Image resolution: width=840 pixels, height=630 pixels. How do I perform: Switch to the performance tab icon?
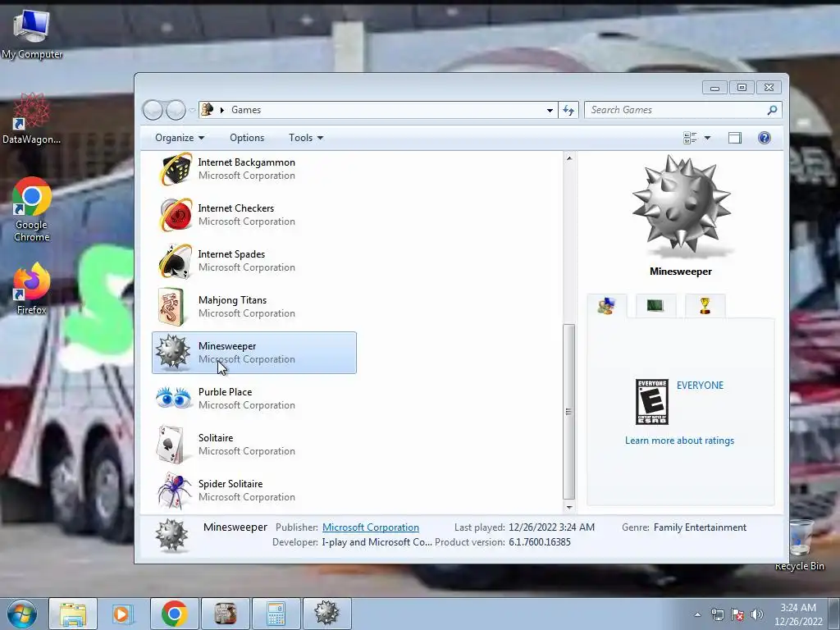[655, 306]
